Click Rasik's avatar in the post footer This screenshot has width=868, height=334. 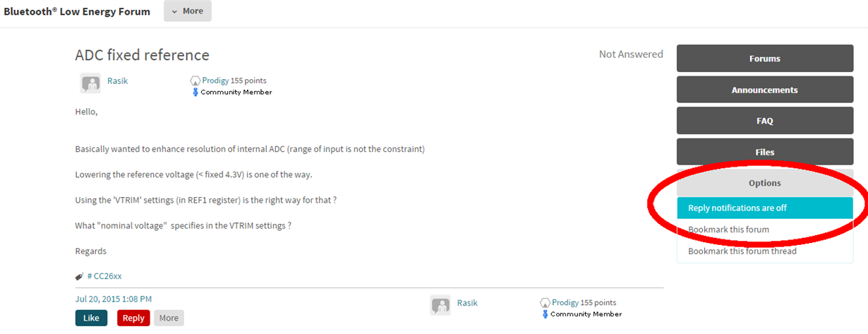440,304
